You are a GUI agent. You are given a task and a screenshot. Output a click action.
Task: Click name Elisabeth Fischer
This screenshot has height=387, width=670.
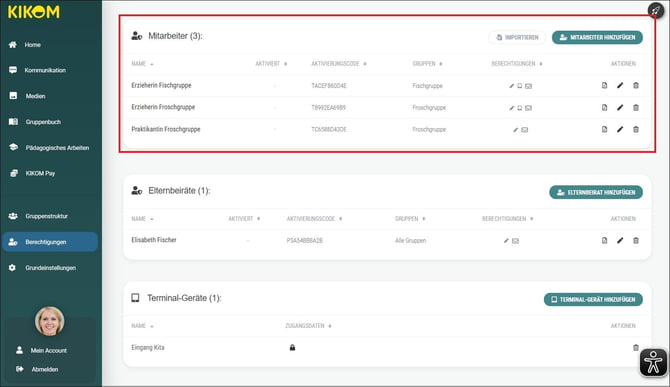pos(154,240)
